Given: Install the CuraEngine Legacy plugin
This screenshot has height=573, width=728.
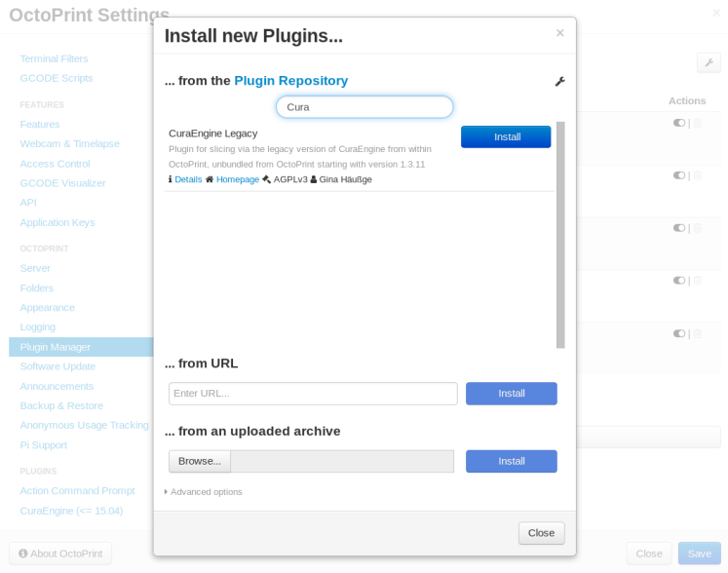Looking at the screenshot, I should point(506,137).
